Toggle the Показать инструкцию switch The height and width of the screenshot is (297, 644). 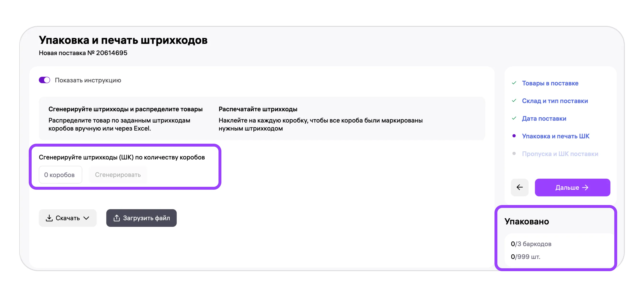tap(45, 80)
